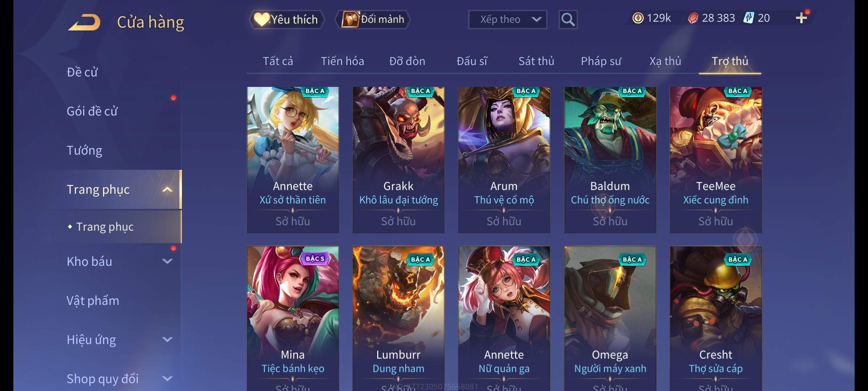This screenshot has height=391, width=868.
Task: Select the Sát thủ category tab
Action: pyautogui.click(x=536, y=61)
